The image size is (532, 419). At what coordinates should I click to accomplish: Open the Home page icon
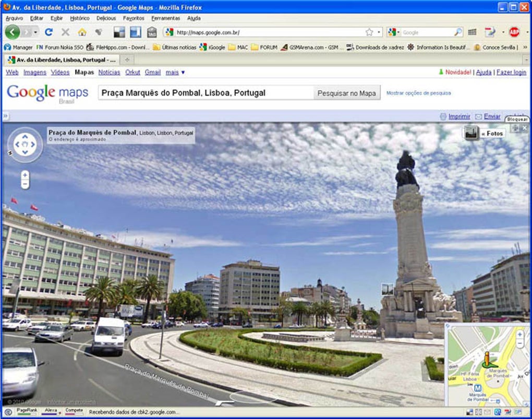82,32
